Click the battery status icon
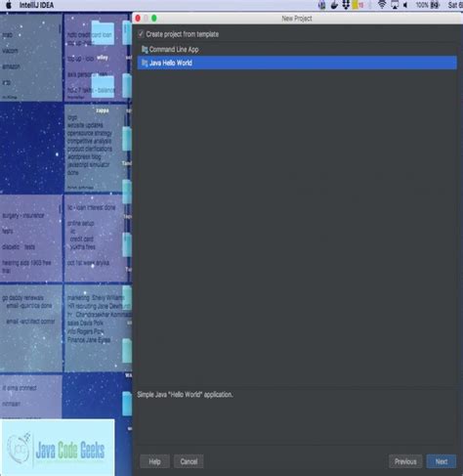 point(435,5)
